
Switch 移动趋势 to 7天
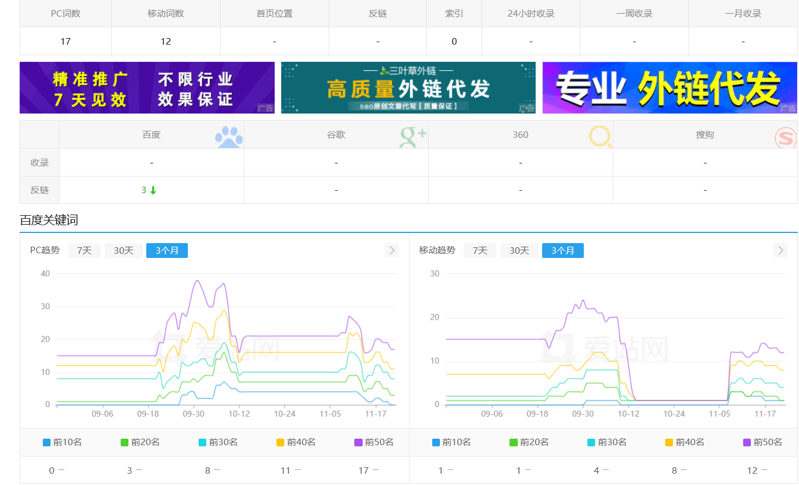click(480, 251)
